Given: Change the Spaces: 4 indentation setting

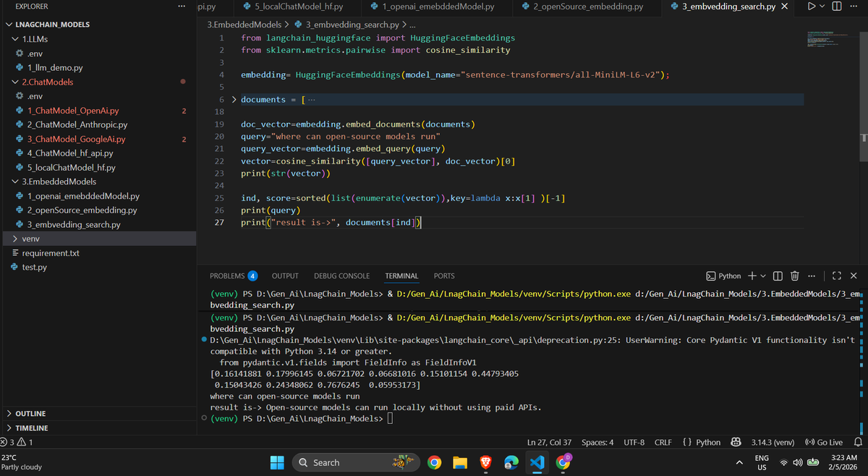Looking at the screenshot, I should pyautogui.click(x=597, y=442).
